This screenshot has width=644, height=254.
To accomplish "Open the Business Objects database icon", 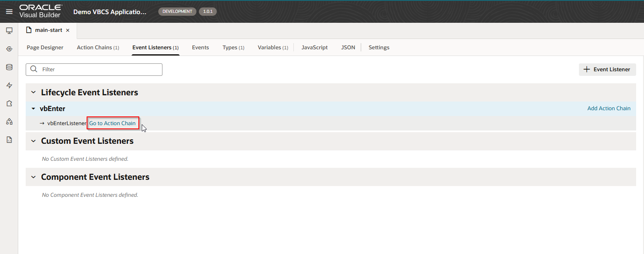I will click(x=9, y=67).
